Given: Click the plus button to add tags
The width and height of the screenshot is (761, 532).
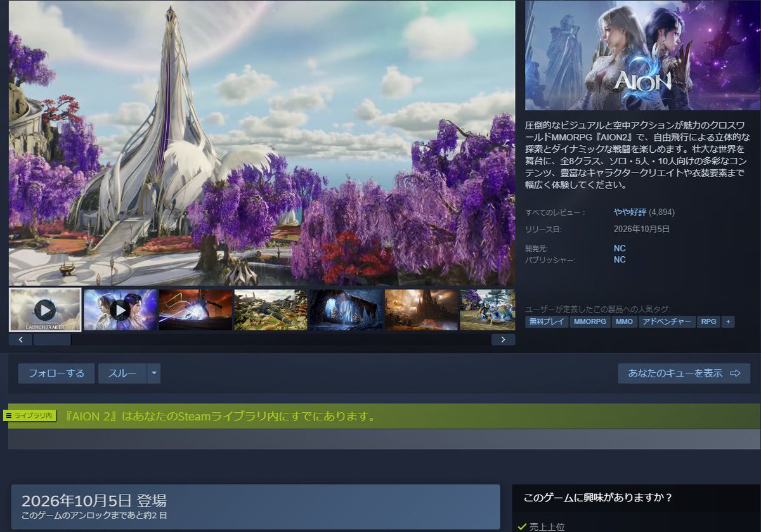Looking at the screenshot, I should (728, 322).
